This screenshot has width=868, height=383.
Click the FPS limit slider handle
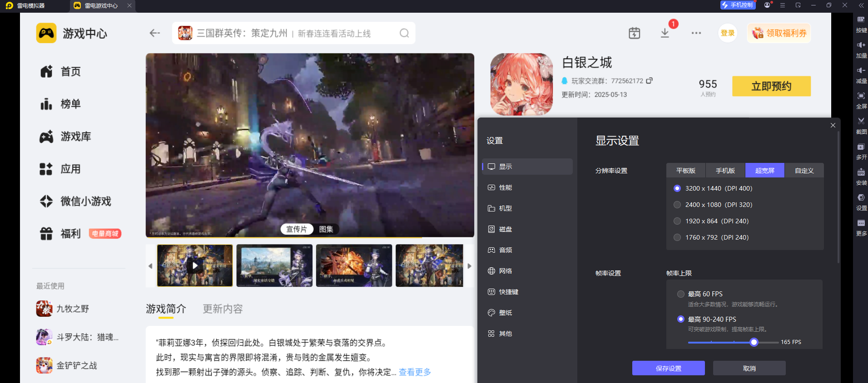tap(754, 342)
